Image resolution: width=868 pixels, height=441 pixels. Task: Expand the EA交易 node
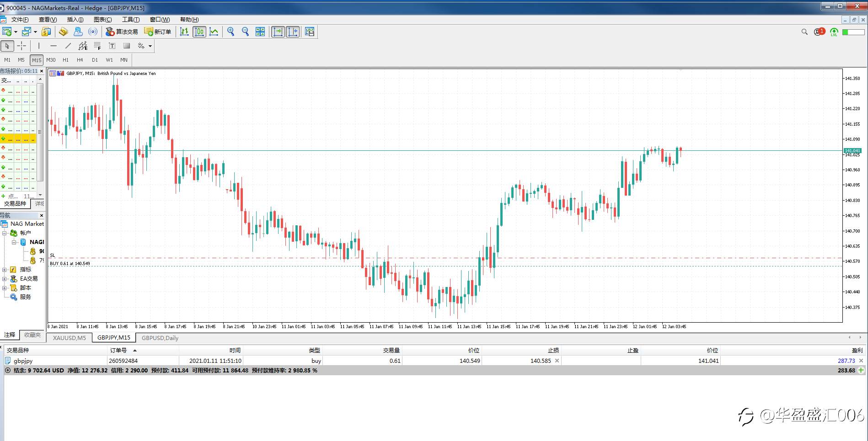coord(5,279)
